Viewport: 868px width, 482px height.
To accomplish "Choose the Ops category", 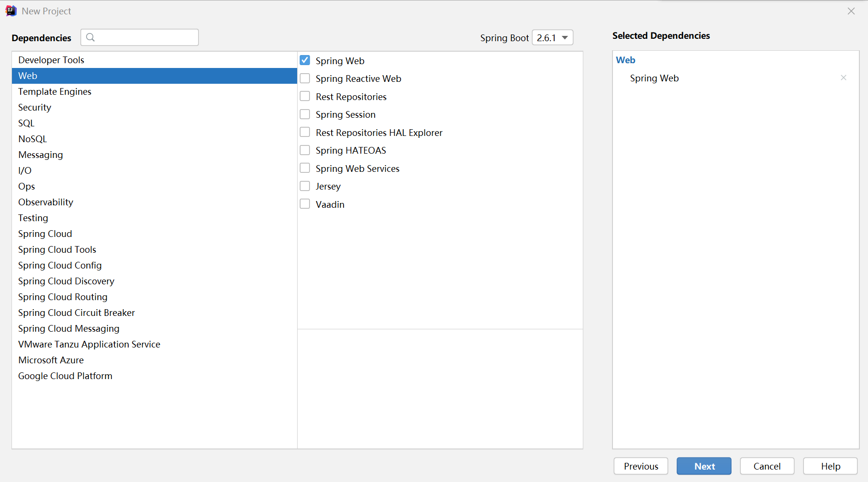I will tap(154, 186).
